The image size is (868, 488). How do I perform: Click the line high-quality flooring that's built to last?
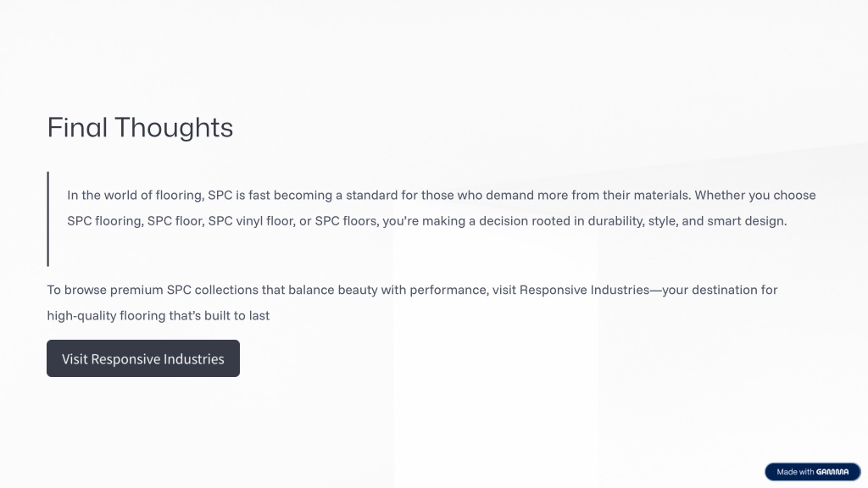pos(159,316)
